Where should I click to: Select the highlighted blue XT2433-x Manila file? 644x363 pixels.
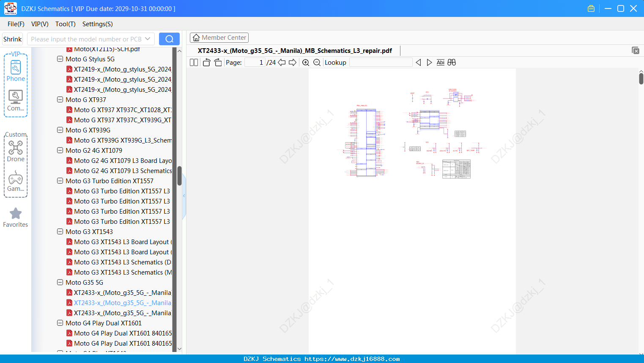coord(119,303)
